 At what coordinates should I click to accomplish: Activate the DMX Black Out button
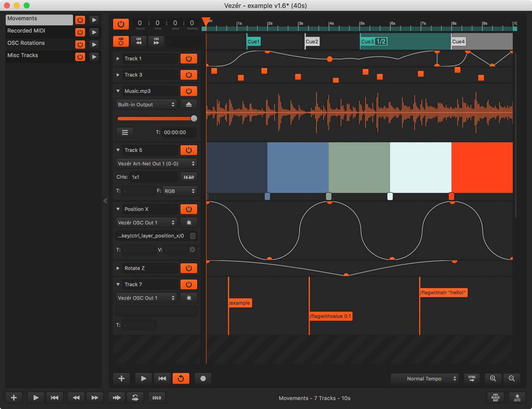[495, 398]
